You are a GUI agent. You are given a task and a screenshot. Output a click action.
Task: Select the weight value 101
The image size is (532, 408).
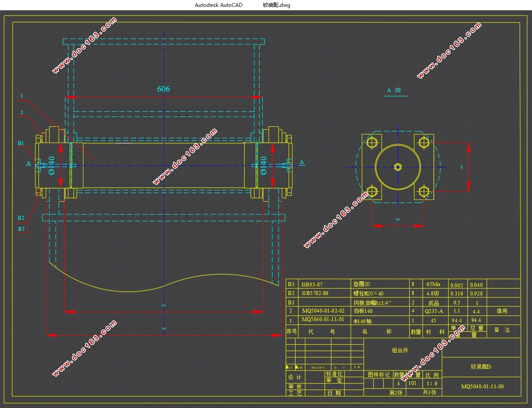point(412,383)
